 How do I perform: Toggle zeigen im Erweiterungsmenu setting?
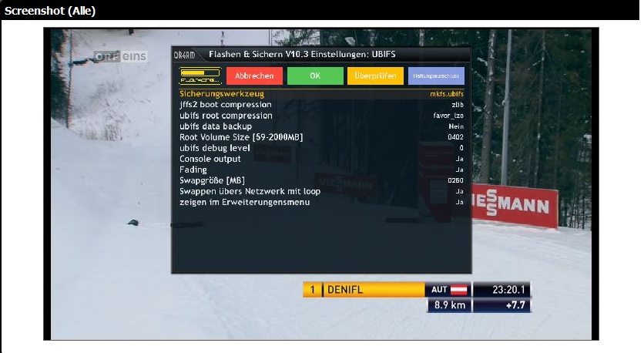(x=459, y=202)
